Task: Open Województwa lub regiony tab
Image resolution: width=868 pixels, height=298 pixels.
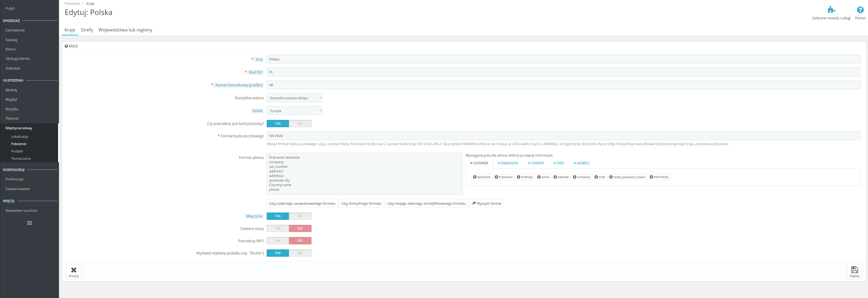Action: coord(125,30)
